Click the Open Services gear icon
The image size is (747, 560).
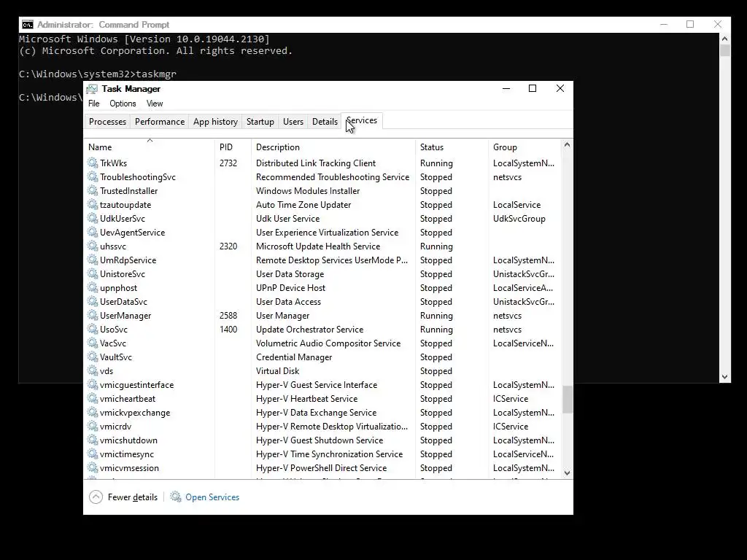(x=176, y=497)
